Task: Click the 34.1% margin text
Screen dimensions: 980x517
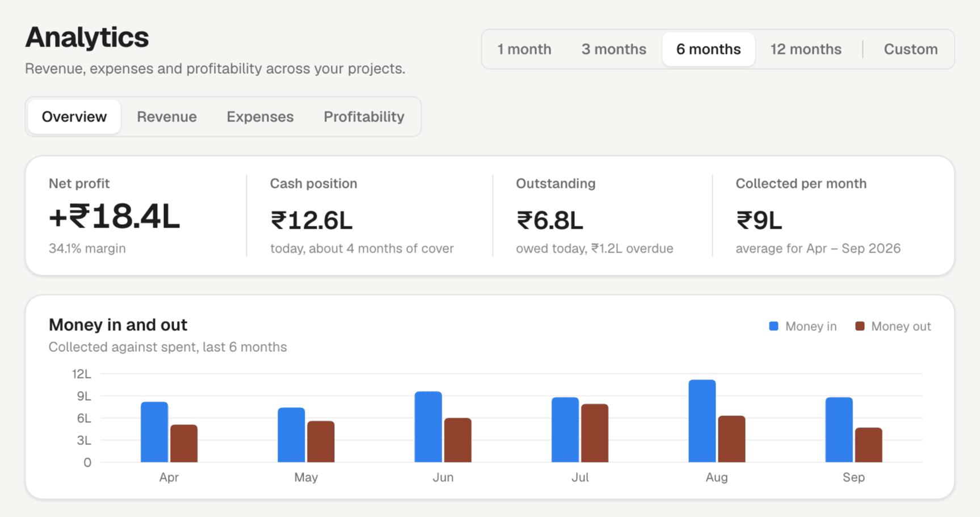Action: pos(87,249)
